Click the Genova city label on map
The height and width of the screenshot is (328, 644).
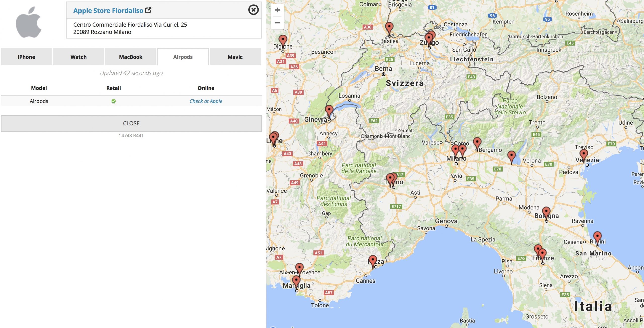click(x=446, y=221)
